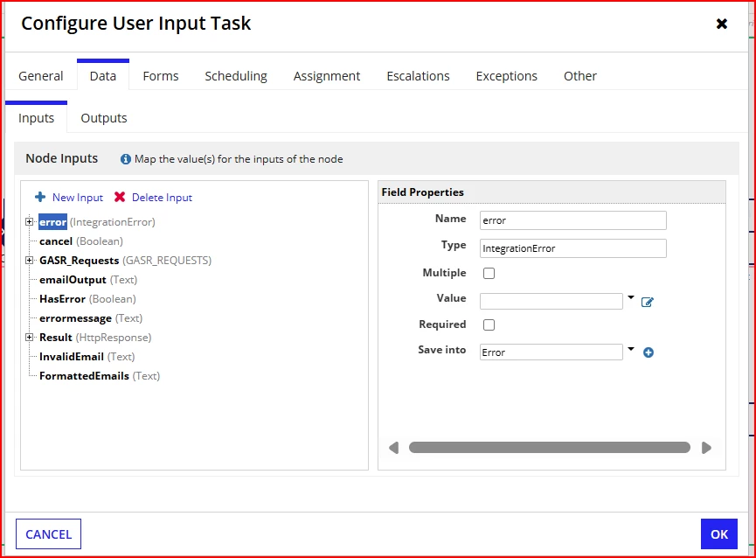
Task: Click the Delete Input link
Action: 162,198
